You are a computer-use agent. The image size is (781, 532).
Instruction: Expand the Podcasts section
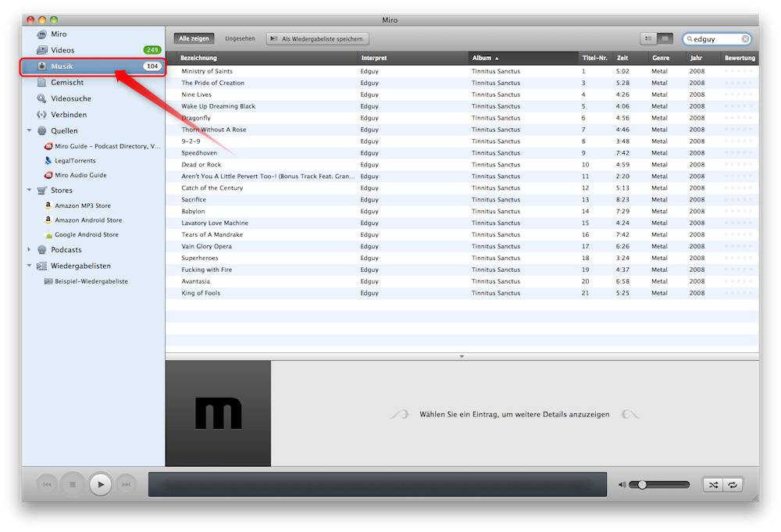click(30, 250)
